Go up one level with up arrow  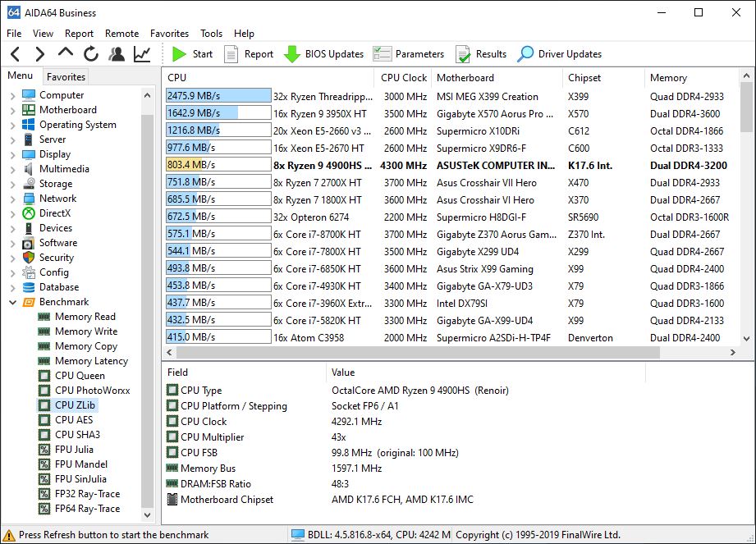[66, 54]
